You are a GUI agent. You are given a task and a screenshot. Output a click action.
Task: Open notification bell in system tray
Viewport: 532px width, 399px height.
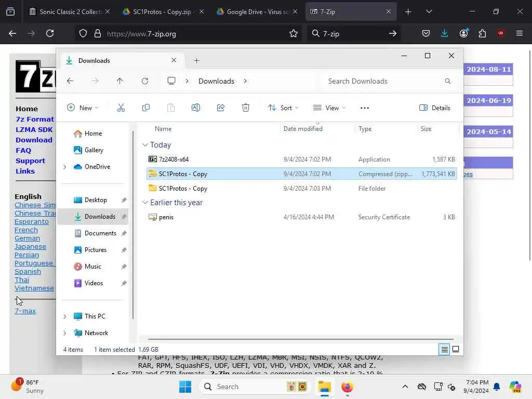point(497,387)
